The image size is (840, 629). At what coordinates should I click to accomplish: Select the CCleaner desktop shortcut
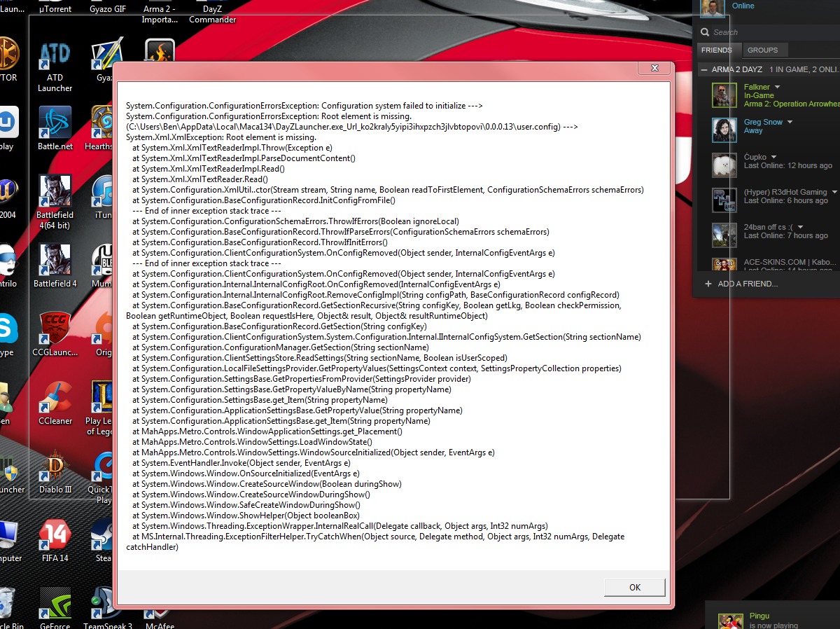[55, 403]
